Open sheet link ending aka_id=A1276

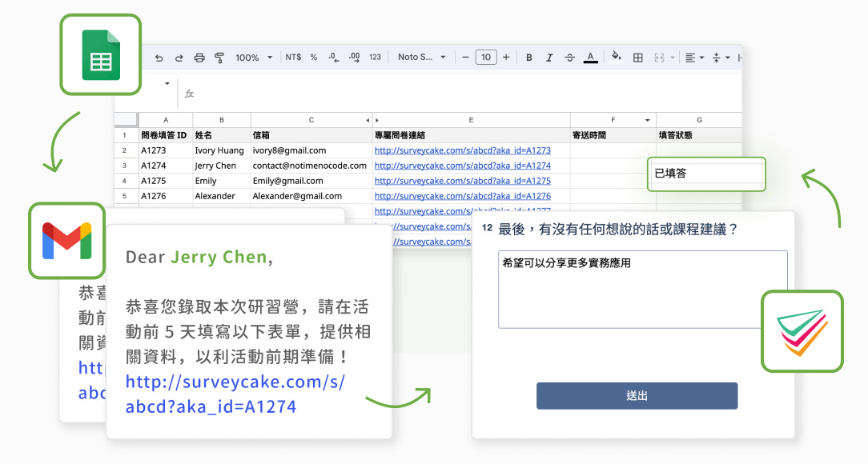462,196
